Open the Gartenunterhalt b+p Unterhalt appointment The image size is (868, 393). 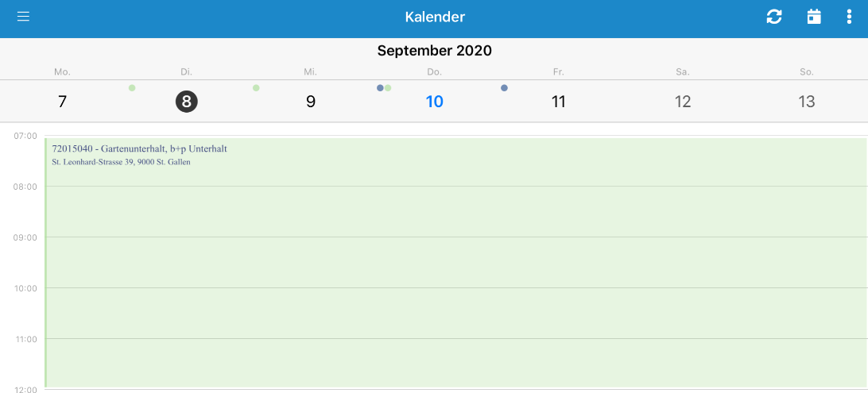coord(455,263)
